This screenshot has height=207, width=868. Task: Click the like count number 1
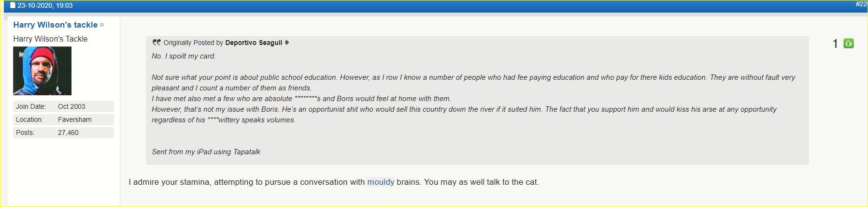point(835,44)
